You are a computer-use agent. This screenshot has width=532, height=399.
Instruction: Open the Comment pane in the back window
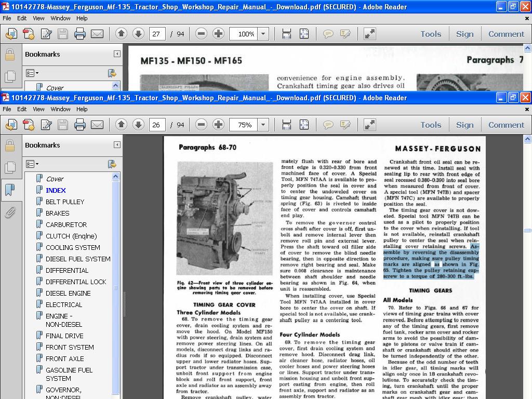[506, 34]
